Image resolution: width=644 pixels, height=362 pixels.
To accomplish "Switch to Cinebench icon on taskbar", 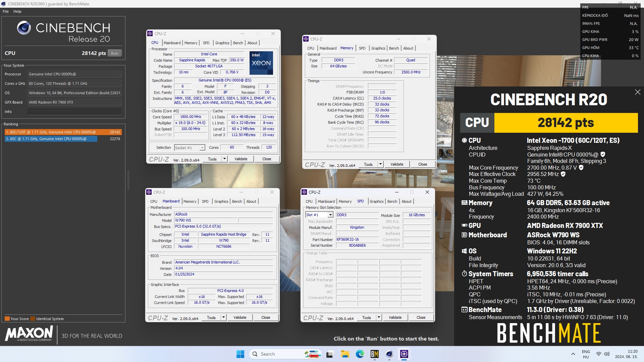I will point(389,354).
